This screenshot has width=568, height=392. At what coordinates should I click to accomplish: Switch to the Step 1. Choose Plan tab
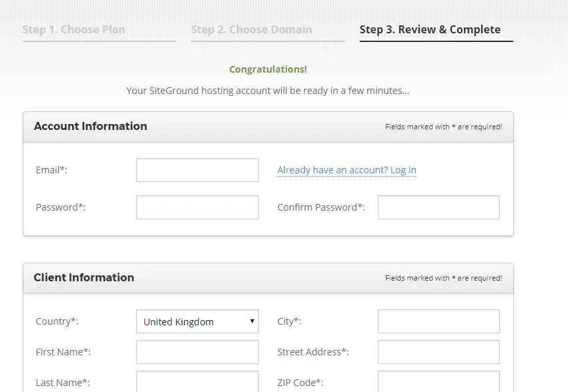[x=74, y=29]
